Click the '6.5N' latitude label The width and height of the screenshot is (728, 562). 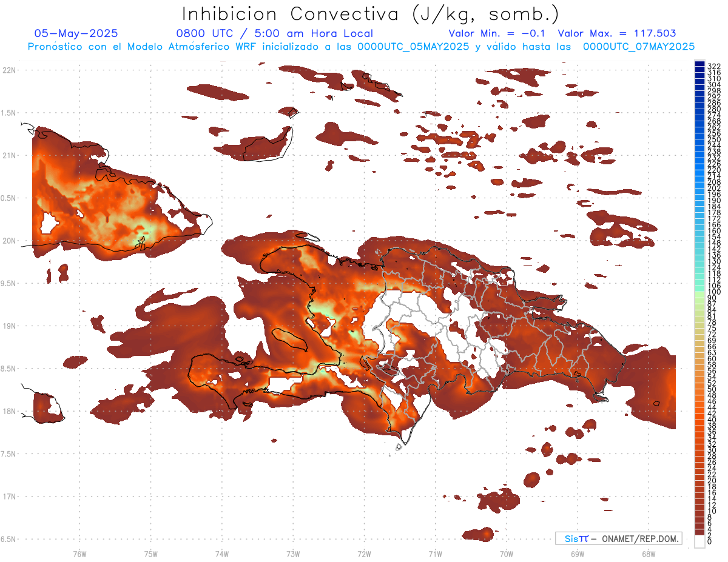[x=8, y=539]
